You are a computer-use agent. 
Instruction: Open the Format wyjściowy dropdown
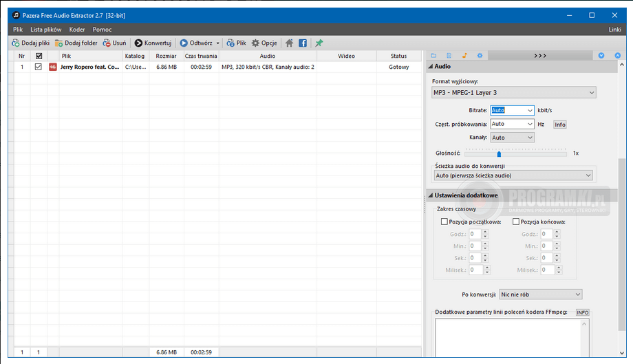pyautogui.click(x=513, y=92)
